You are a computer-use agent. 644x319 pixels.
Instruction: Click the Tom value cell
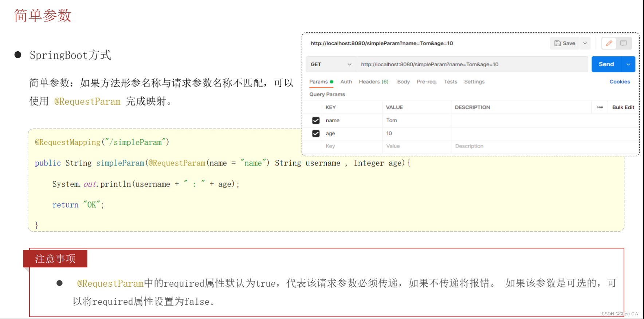[417, 120]
